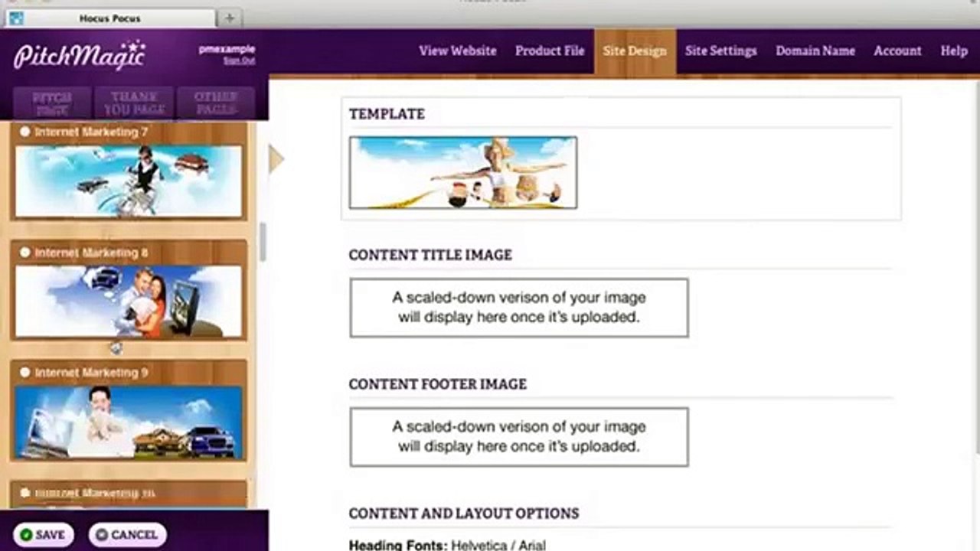The image size is (980, 551).
Task: Click the CONTENT FOOTER IMAGE heading
Action: coord(438,384)
